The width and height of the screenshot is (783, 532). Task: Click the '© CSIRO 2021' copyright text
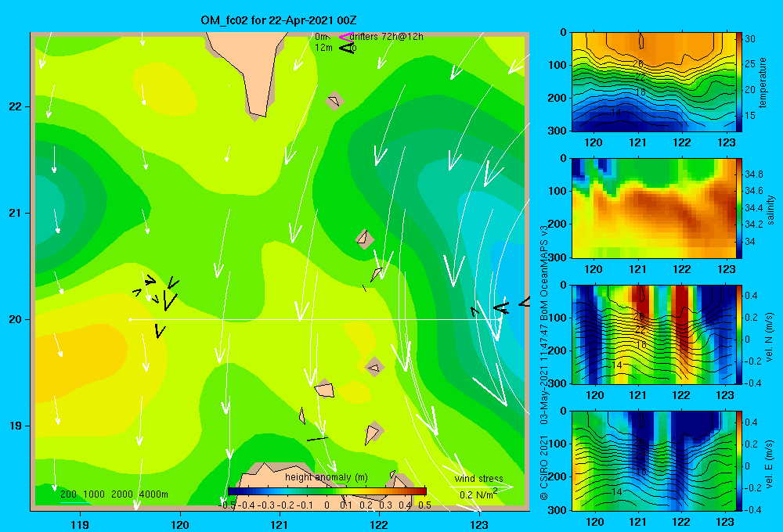click(544, 467)
